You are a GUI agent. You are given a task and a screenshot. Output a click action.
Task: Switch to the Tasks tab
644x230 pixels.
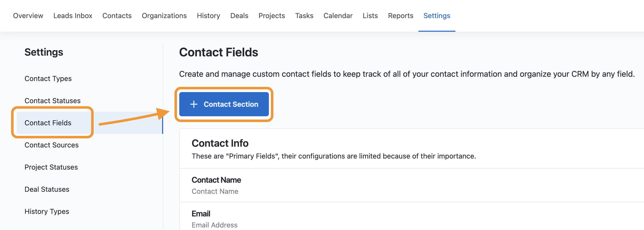(x=304, y=16)
